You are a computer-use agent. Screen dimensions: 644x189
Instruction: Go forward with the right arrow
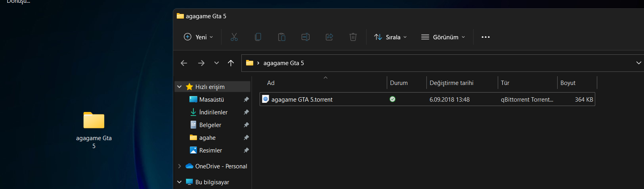point(201,63)
